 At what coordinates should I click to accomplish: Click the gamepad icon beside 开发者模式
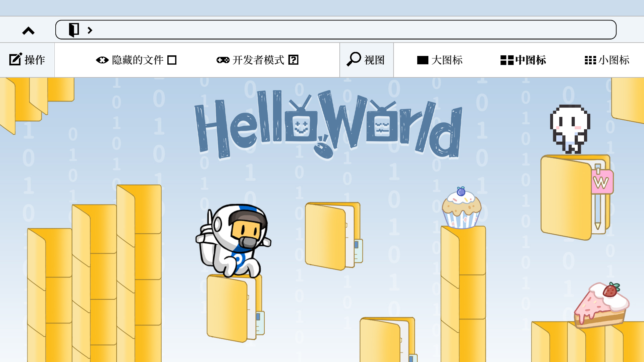[x=223, y=60]
